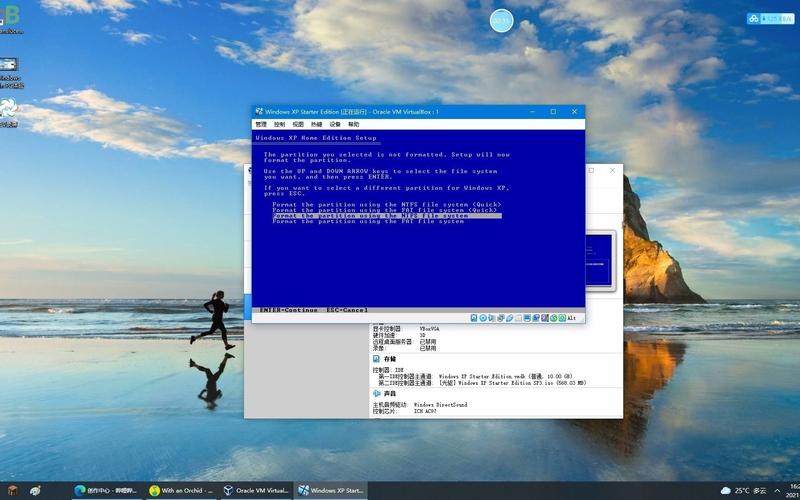
Task: Open Edge window in the taskbar
Action: [x=106, y=491]
